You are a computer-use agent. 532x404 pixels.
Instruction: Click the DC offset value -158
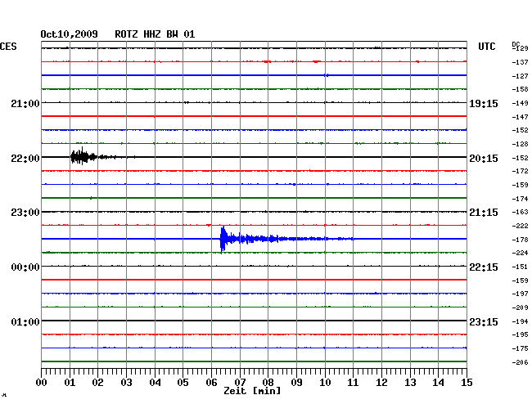point(520,89)
